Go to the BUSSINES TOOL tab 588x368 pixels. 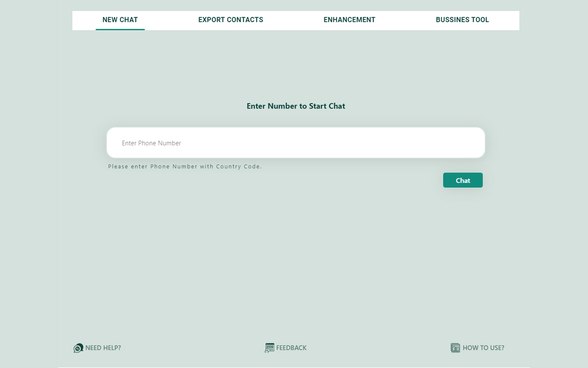(x=462, y=20)
